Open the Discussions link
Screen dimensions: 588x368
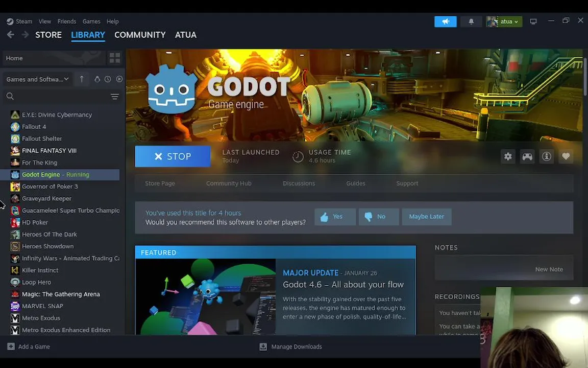pos(299,183)
